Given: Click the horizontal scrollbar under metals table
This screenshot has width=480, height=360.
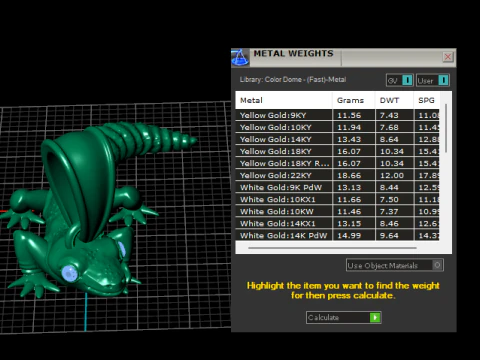Looking at the screenshot, I should click(x=332, y=248).
